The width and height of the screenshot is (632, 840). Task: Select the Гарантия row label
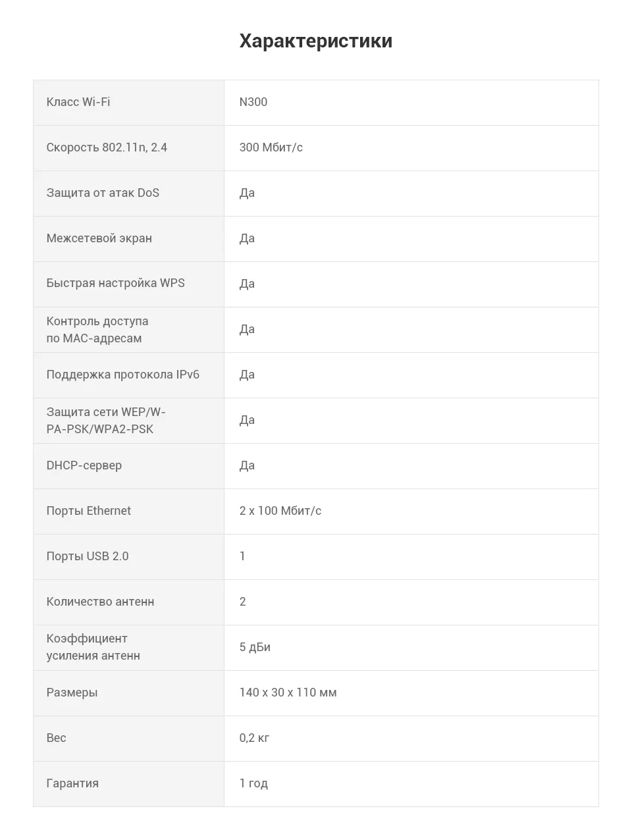pos(72,783)
